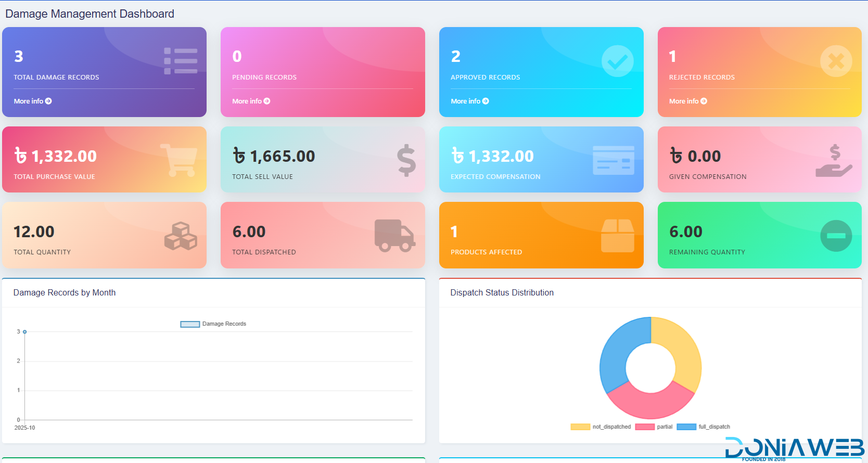The image size is (868, 463).
Task: Click the box icon on Products Affected card
Action: coord(617,236)
